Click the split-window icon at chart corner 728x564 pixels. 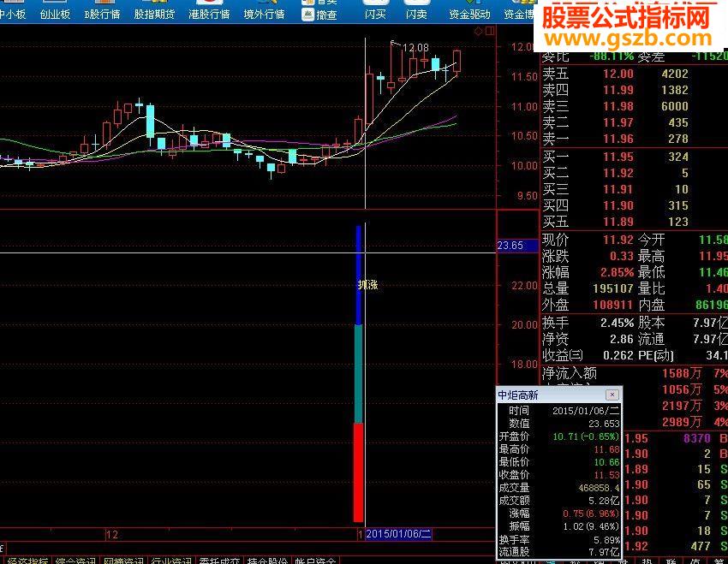click(x=490, y=31)
